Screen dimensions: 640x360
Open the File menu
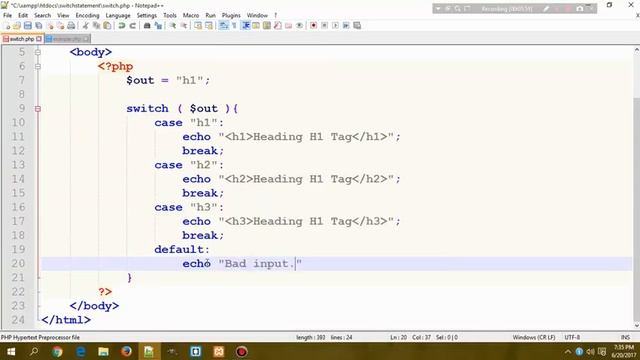7,15
